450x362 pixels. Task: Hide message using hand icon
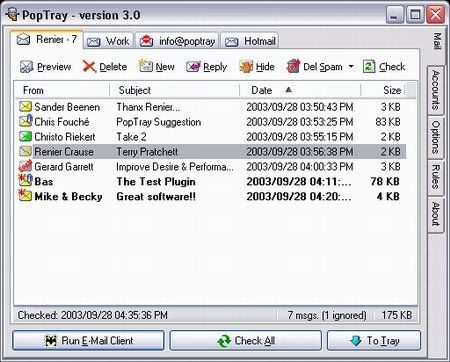click(x=246, y=67)
